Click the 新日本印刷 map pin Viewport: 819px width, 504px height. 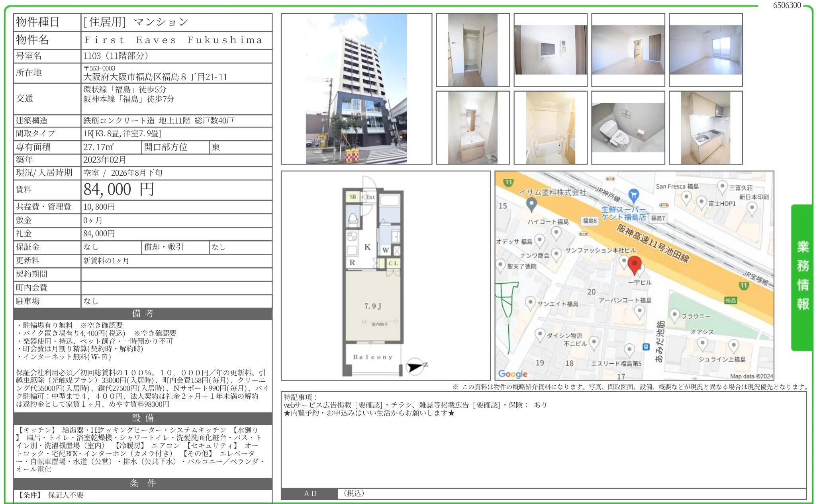pos(752,208)
